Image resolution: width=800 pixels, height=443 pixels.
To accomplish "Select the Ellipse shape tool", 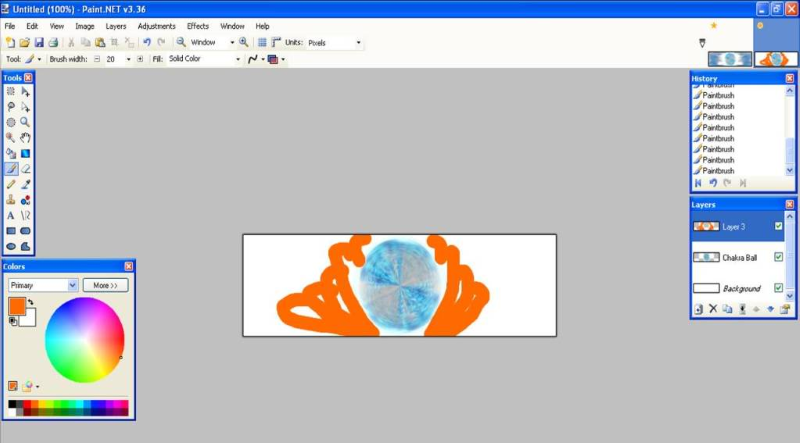I will (x=11, y=247).
